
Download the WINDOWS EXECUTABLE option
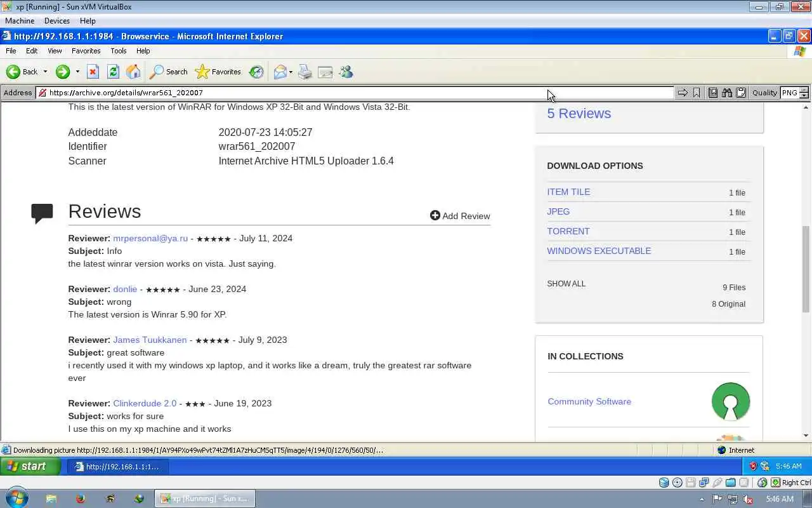tap(599, 251)
